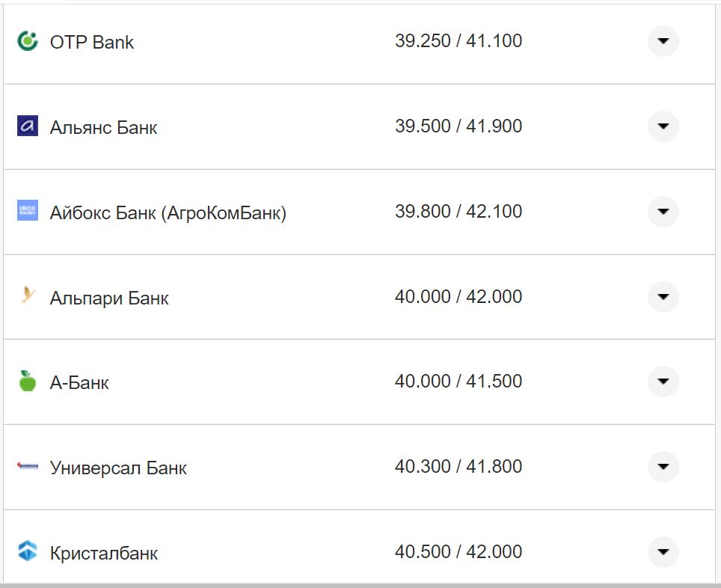Viewport: 721px width, 588px height.
Task: Open Айбокс Банк dropdown arrow
Action: tap(663, 212)
